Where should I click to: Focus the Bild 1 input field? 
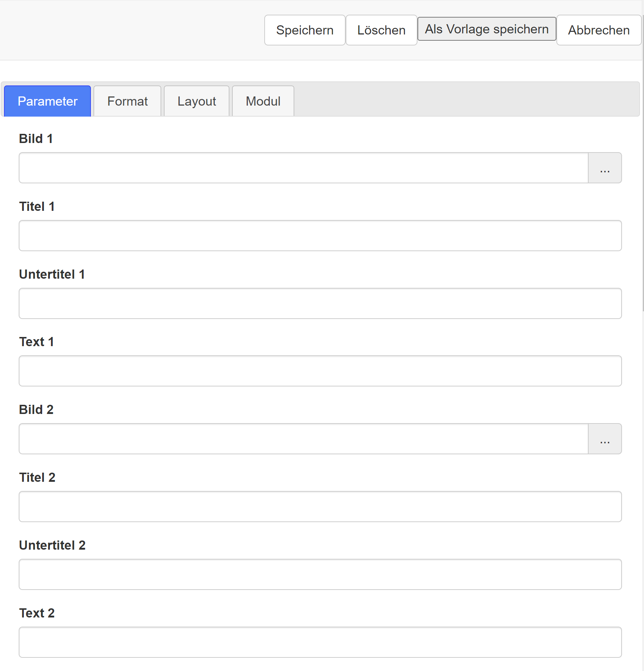click(304, 168)
